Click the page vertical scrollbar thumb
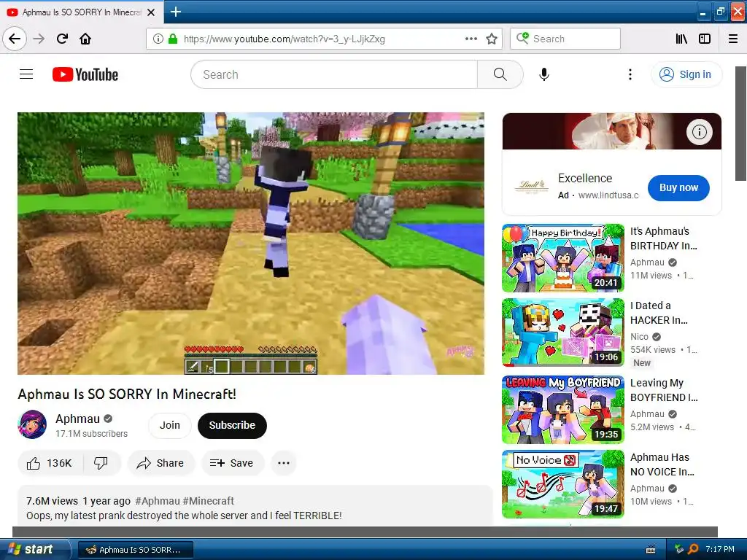The height and width of the screenshot is (560, 747). [x=741, y=124]
